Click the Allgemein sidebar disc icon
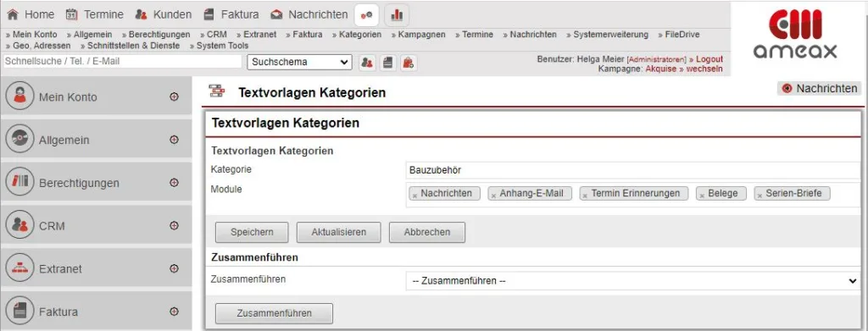868x331 pixels. pos(20,139)
